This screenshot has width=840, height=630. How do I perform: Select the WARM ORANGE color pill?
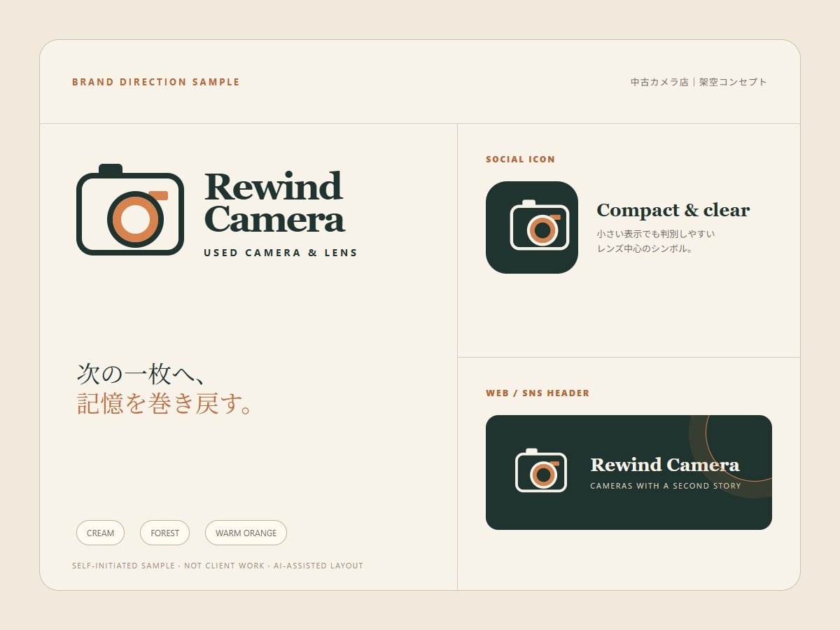pos(246,533)
